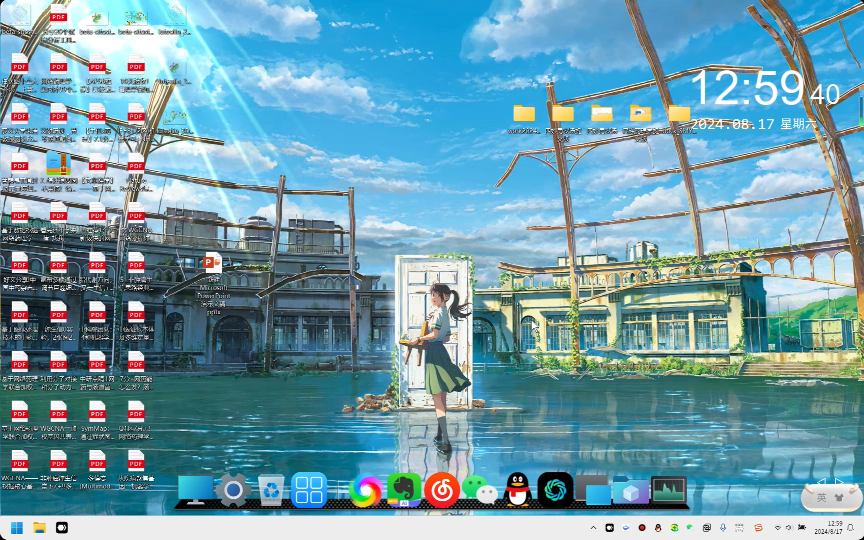Click the blue microphone tray icon

pyautogui.click(x=723, y=528)
